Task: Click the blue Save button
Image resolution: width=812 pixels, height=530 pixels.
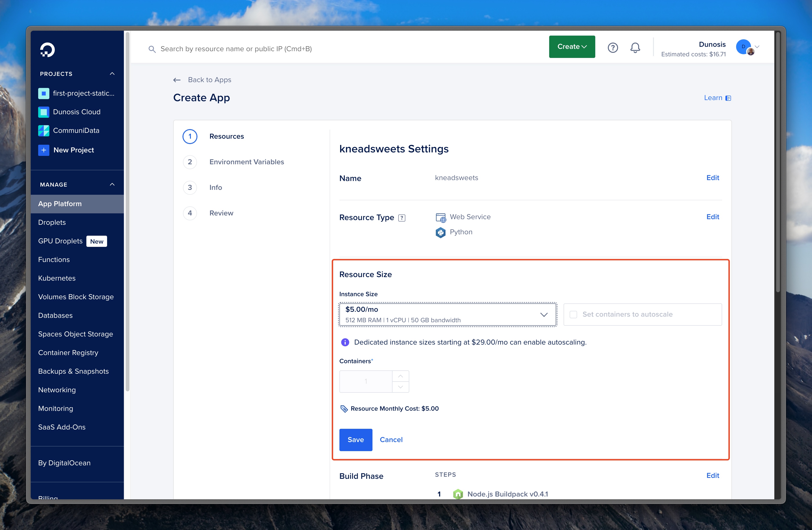Action: click(355, 440)
